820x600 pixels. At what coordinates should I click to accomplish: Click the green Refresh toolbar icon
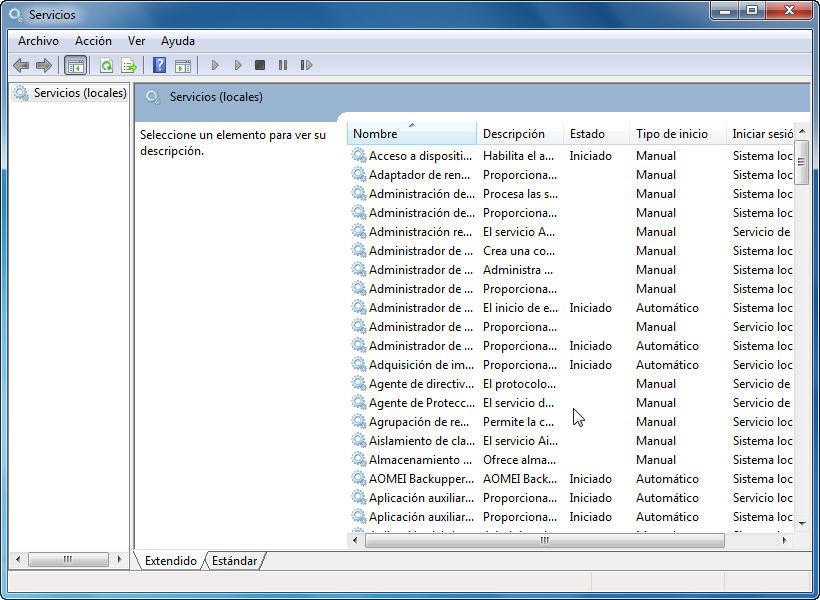click(106, 65)
